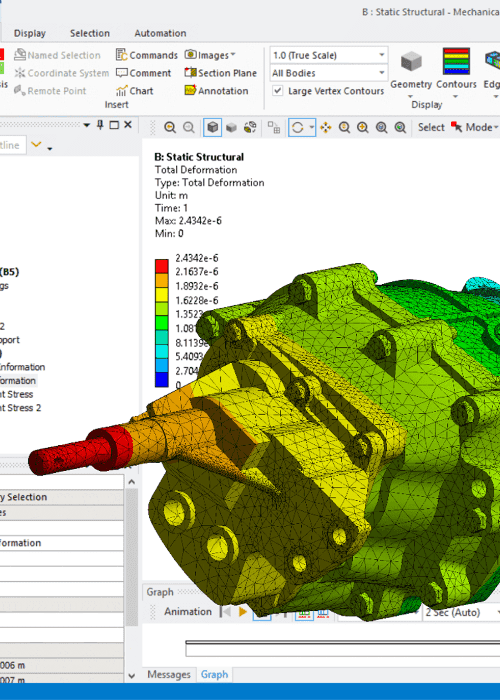Insert a Coordinate System

[62, 73]
